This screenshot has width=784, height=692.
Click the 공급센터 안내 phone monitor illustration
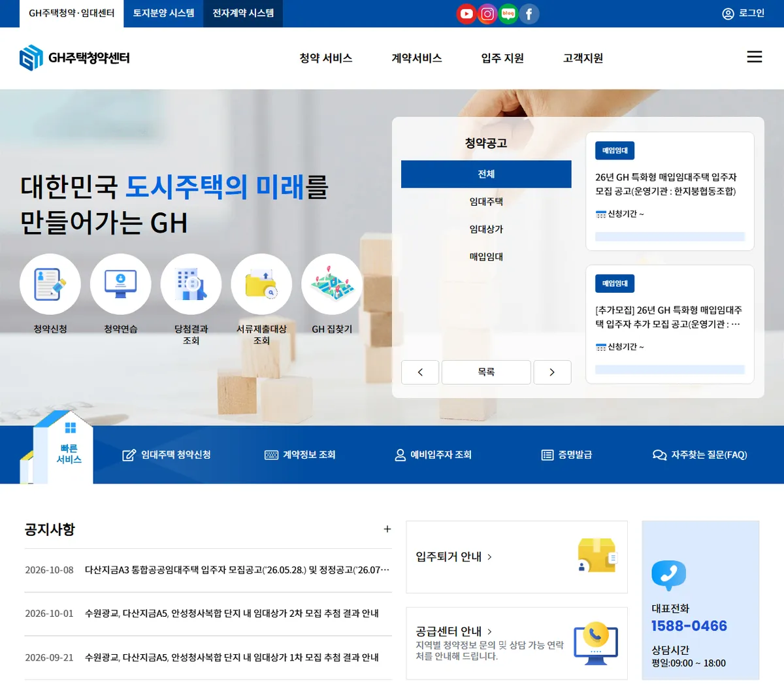point(596,644)
